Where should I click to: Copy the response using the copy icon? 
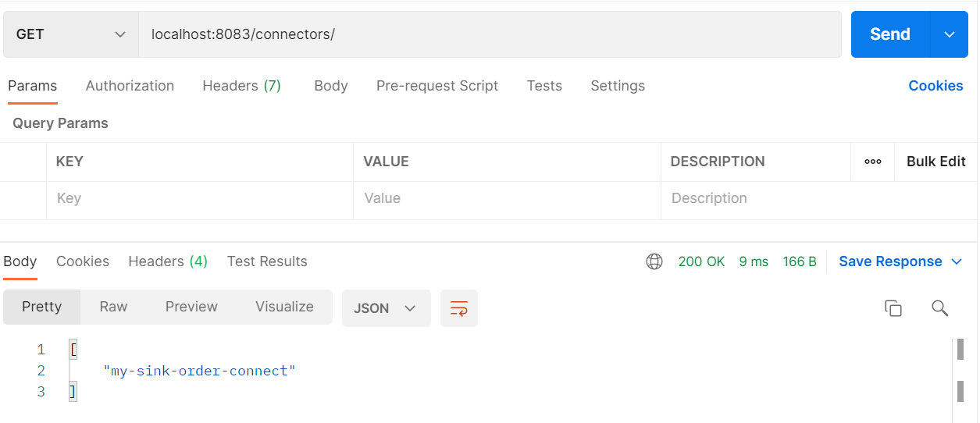click(x=893, y=308)
